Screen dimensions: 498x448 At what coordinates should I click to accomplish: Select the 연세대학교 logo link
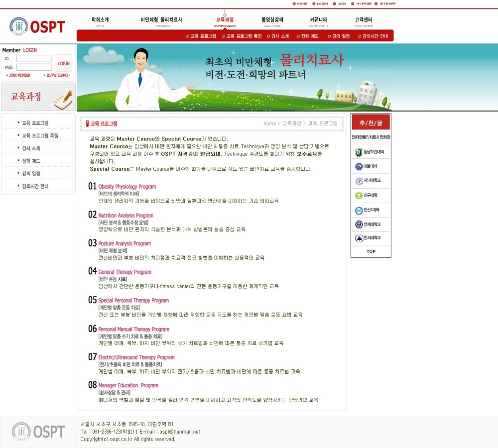(370, 224)
